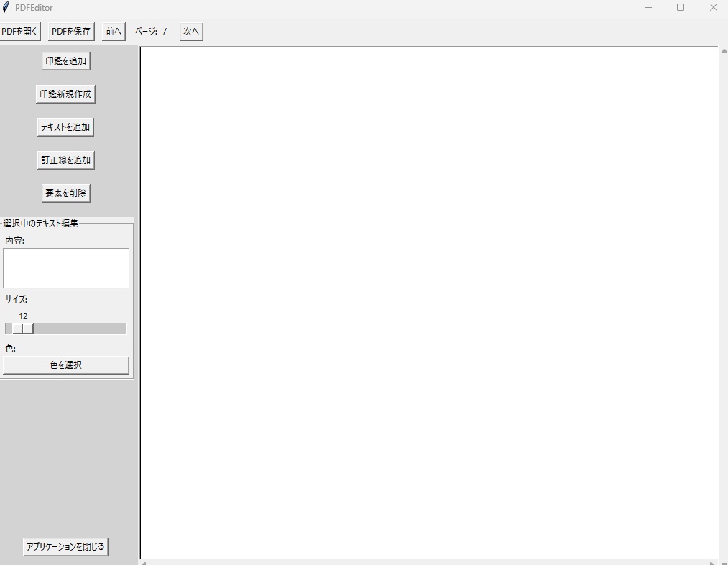Click the サイズ slider handle
This screenshot has height=565, width=728.
23,329
